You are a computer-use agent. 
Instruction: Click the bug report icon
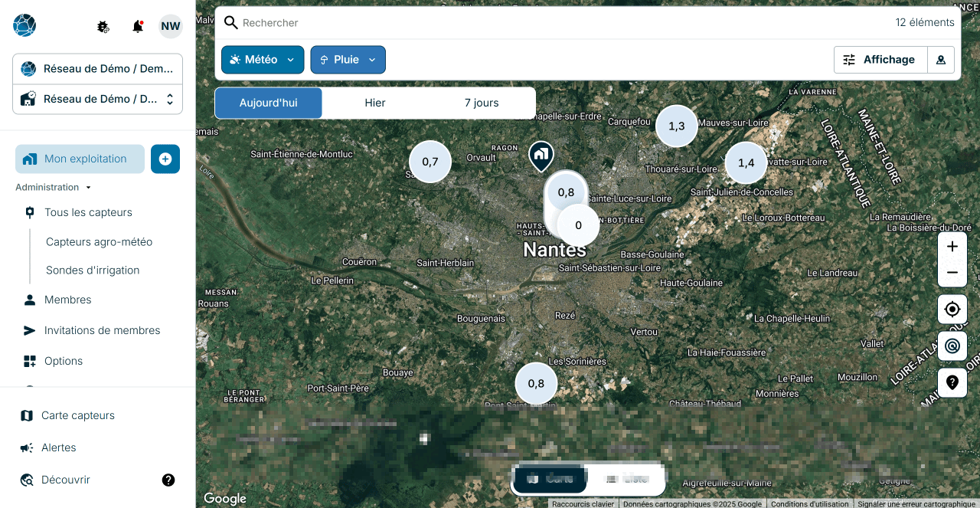103,27
